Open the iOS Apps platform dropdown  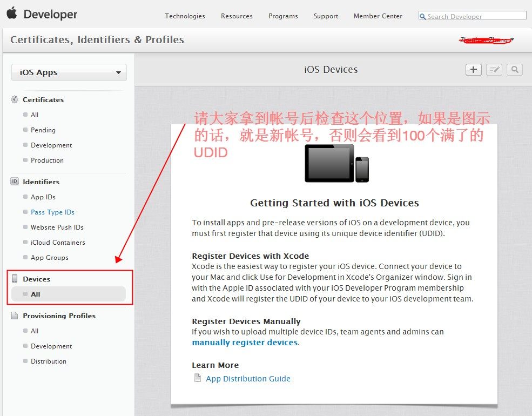(x=69, y=72)
